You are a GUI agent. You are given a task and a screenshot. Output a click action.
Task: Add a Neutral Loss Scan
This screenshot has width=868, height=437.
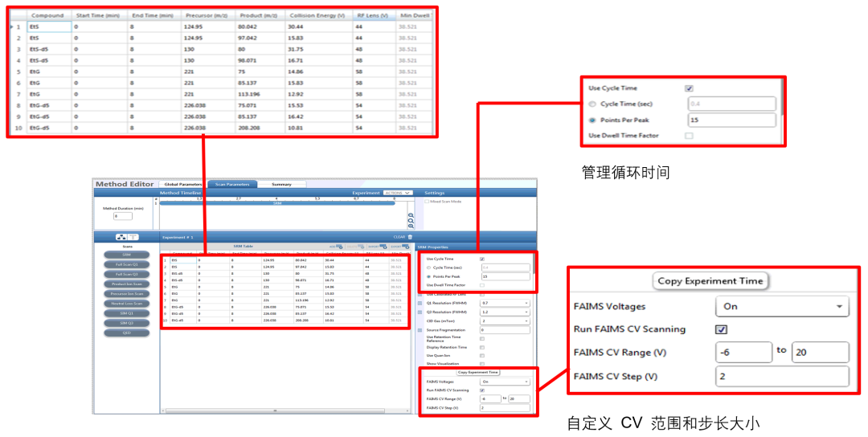click(x=127, y=304)
